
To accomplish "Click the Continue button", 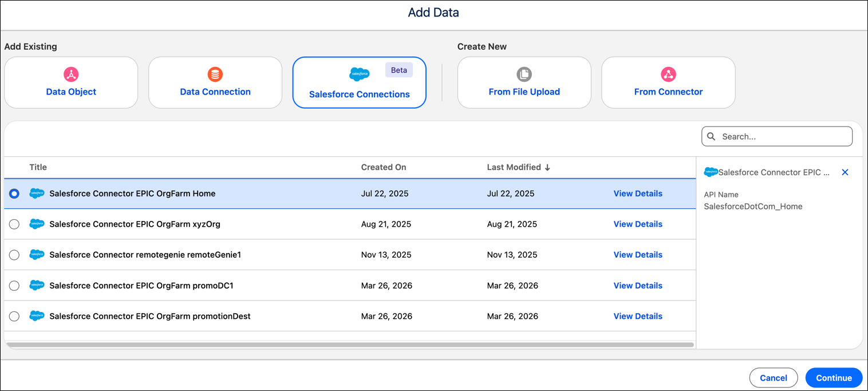I will (x=834, y=378).
